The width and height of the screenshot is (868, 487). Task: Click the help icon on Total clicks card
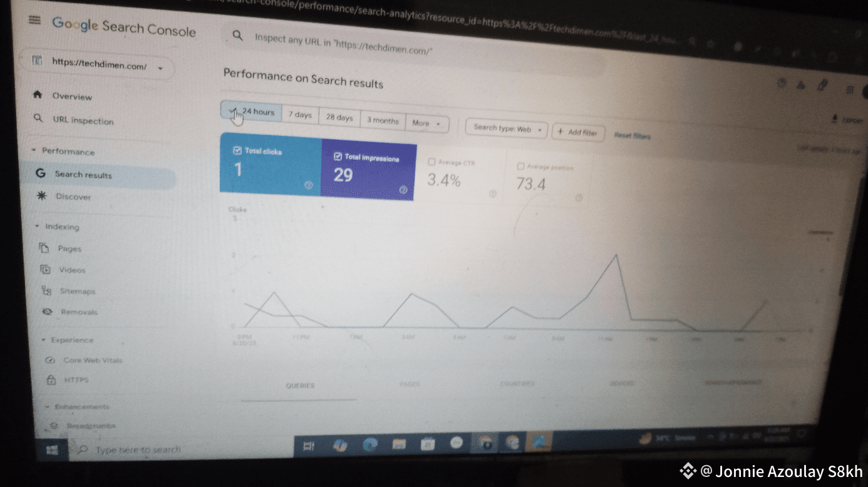click(308, 185)
